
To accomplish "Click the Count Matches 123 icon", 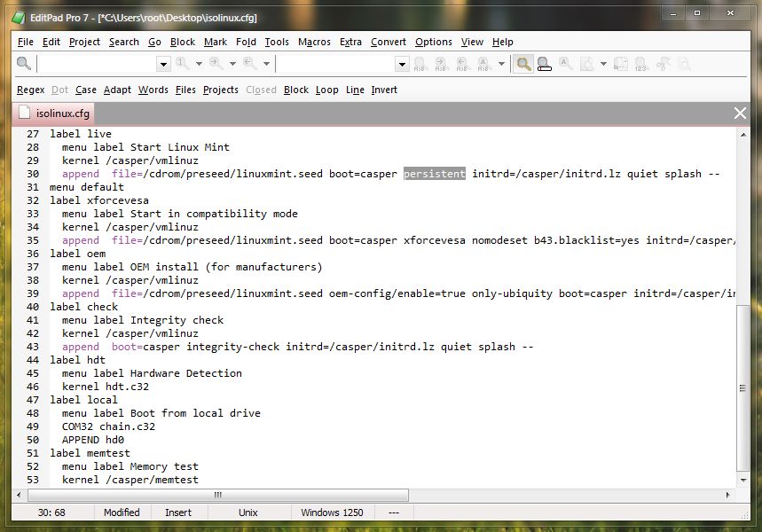I will (641, 64).
